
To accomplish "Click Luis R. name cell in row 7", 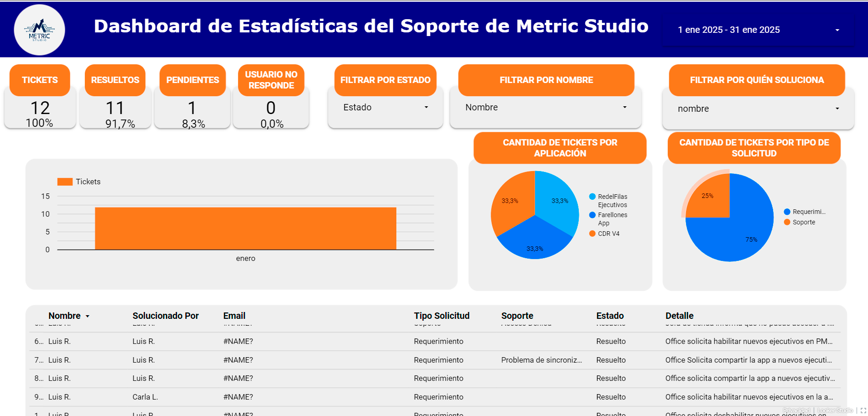I will tap(59, 360).
